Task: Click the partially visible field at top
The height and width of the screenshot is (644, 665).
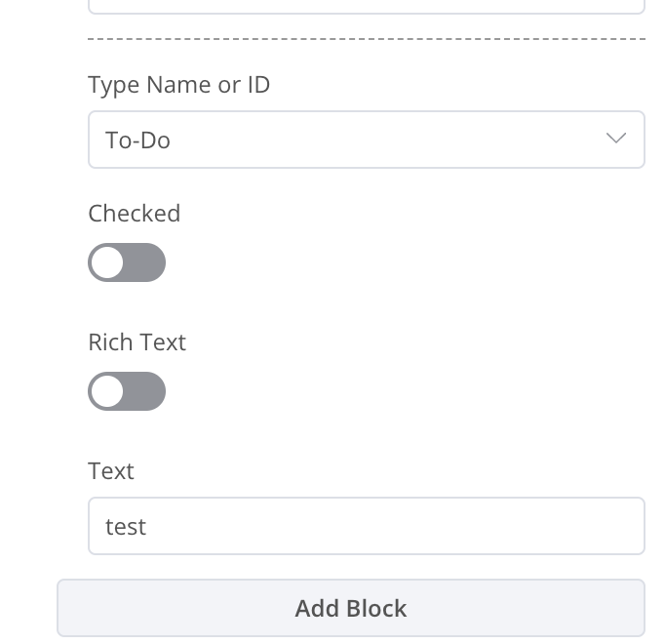Action: pos(366,6)
